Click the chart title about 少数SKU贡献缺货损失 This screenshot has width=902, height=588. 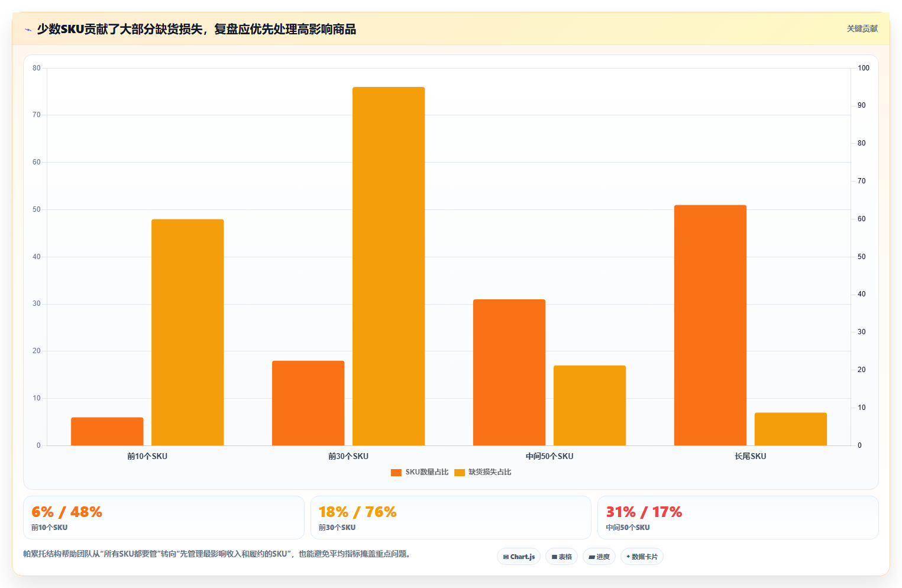point(196,29)
